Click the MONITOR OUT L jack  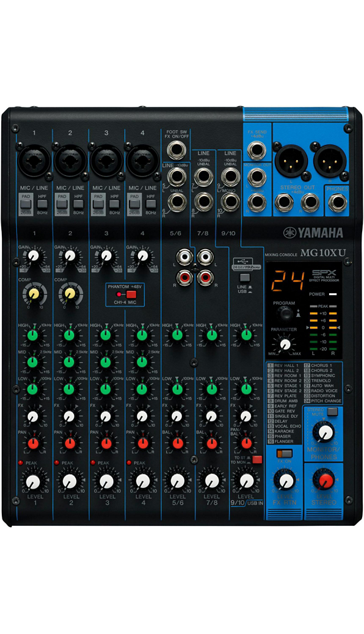pyautogui.click(x=257, y=177)
